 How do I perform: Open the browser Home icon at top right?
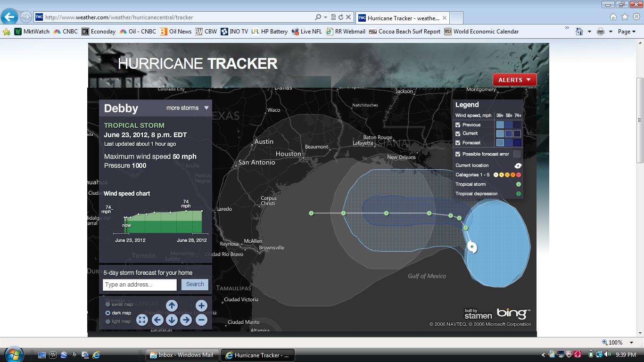(613, 17)
